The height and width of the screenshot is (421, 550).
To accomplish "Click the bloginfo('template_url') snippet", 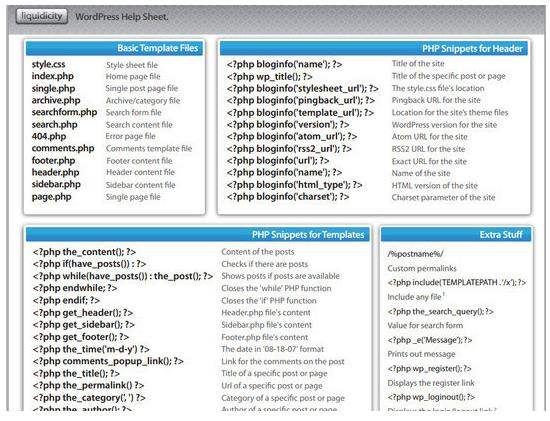I will [300, 113].
